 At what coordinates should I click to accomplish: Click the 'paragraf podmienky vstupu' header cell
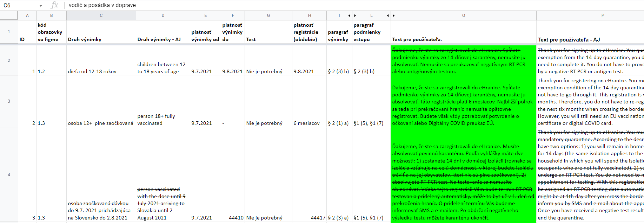[372, 32]
